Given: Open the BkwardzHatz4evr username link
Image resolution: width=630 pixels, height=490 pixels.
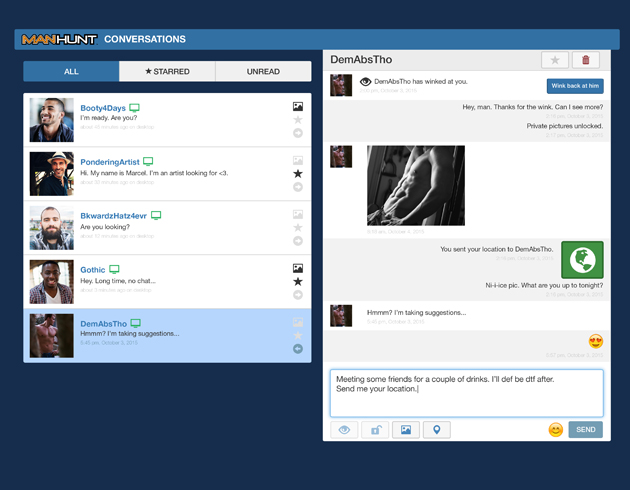Looking at the screenshot, I should (x=113, y=216).
